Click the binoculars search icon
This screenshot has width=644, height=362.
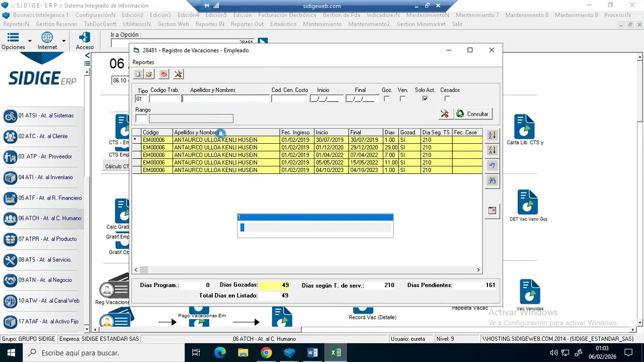coord(492,180)
